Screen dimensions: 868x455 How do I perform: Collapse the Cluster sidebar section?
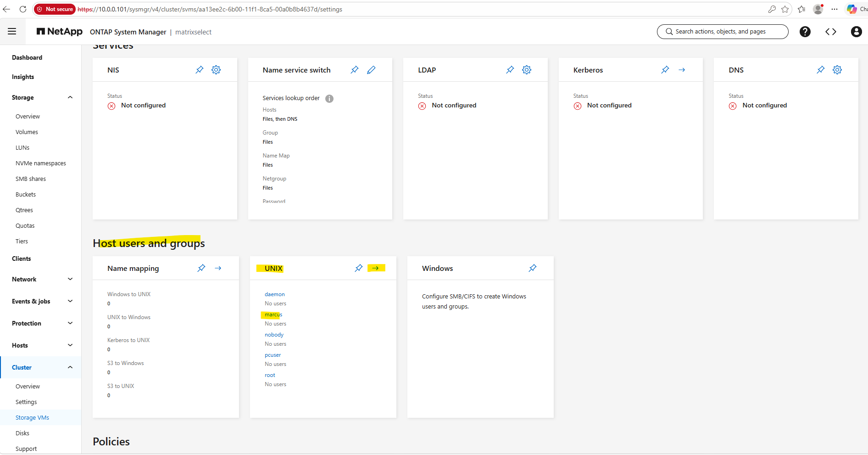click(70, 367)
